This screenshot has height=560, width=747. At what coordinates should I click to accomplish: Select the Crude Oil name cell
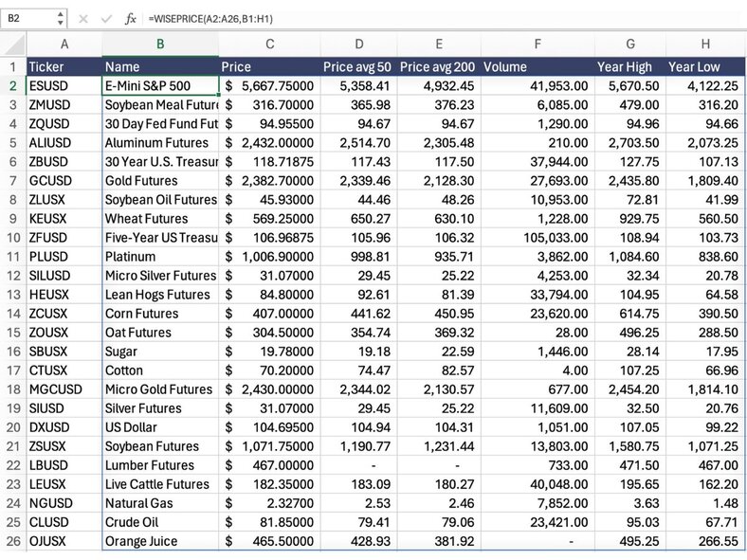click(160, 522)
